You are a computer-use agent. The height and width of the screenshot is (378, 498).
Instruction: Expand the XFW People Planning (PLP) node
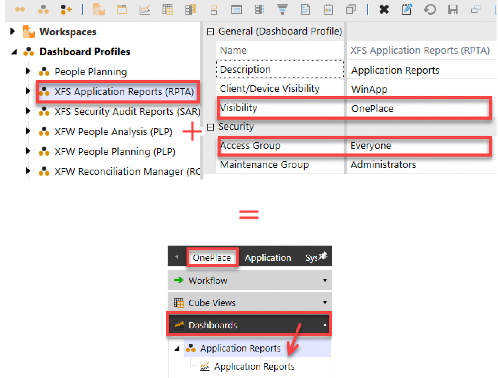[x=28, y=151]
